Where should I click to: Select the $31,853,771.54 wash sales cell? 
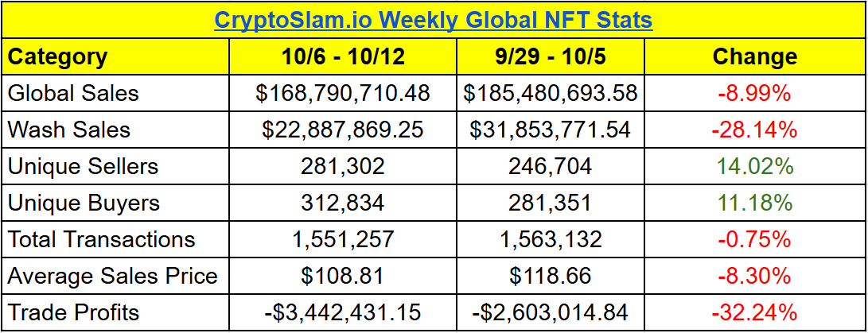[x=551, y=130]
